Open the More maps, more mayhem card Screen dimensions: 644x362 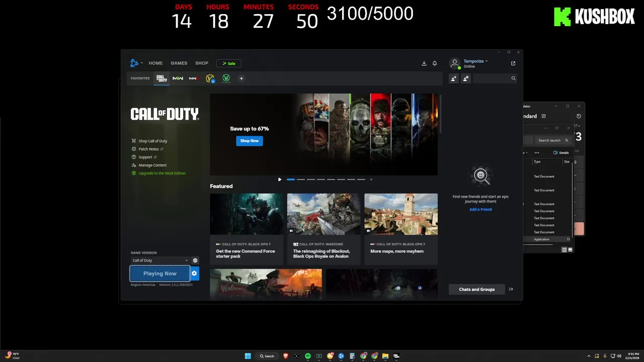click(401, 229)
